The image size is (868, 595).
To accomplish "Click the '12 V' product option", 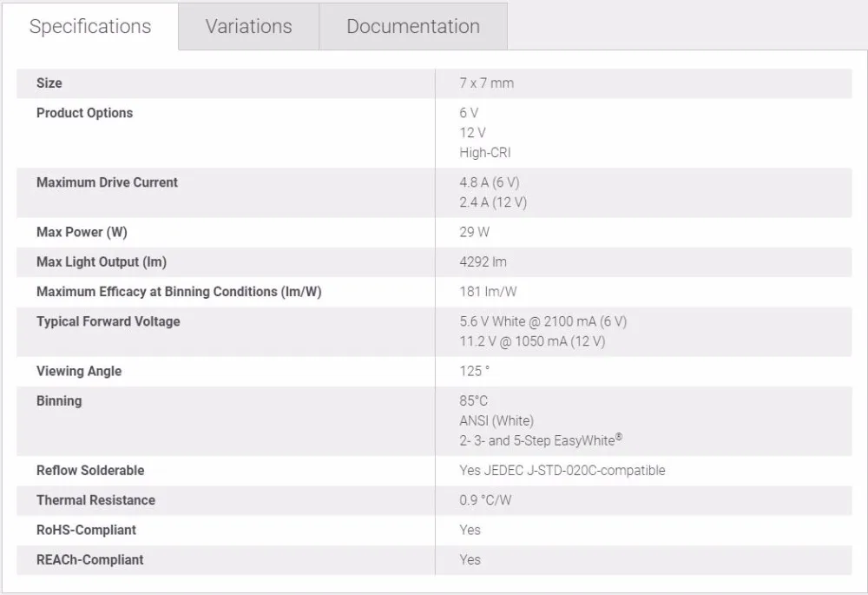I will pos(473,133).
